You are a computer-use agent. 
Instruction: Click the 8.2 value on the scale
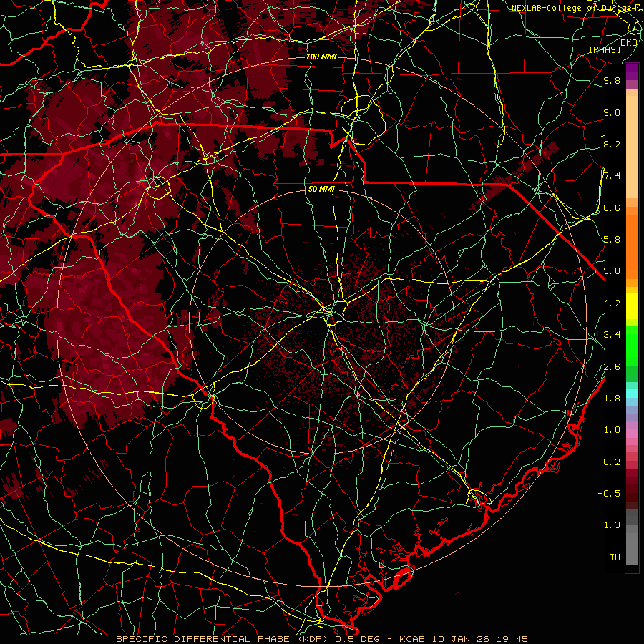click(x=612, y=145)
